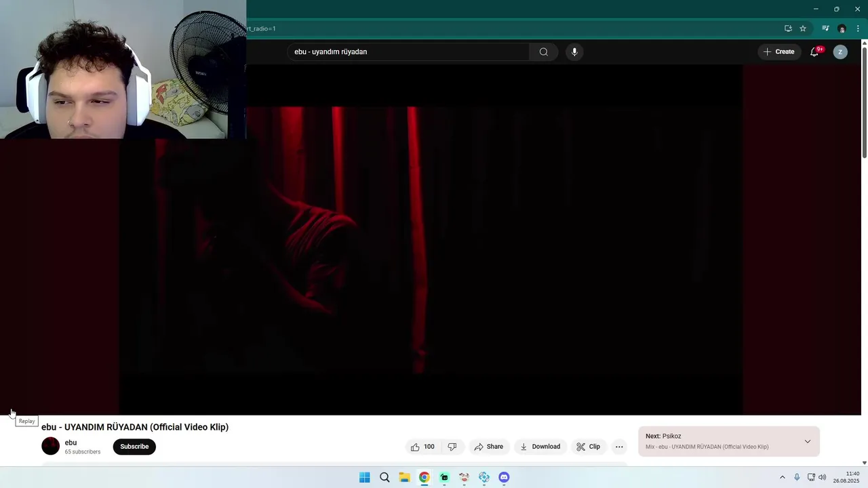Subscribe to the ebu channel
The height and width of the screenshot is (488, 868).
tap(134, 447)
